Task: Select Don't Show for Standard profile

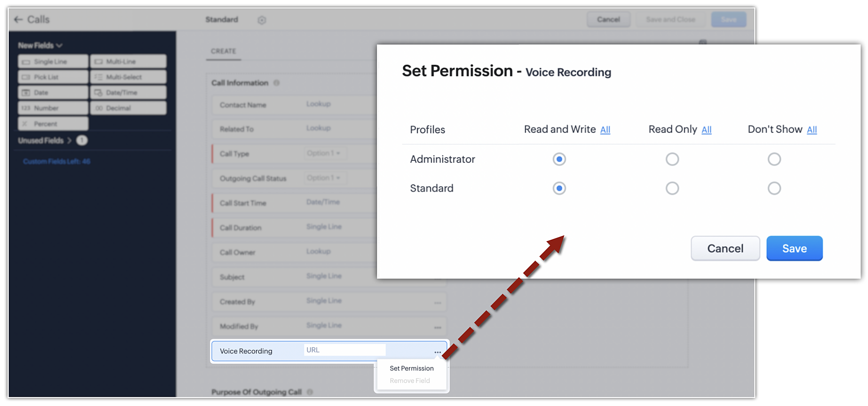Action: pyautogui.click(x=774, y=188)
